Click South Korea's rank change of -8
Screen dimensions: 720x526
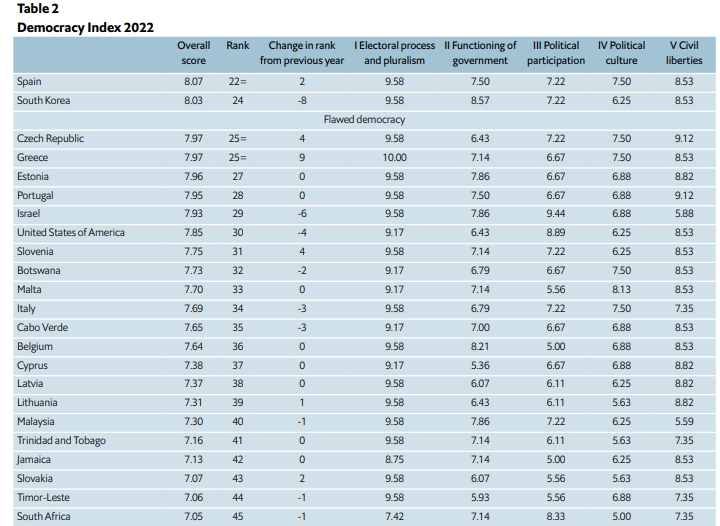(301, 100)
